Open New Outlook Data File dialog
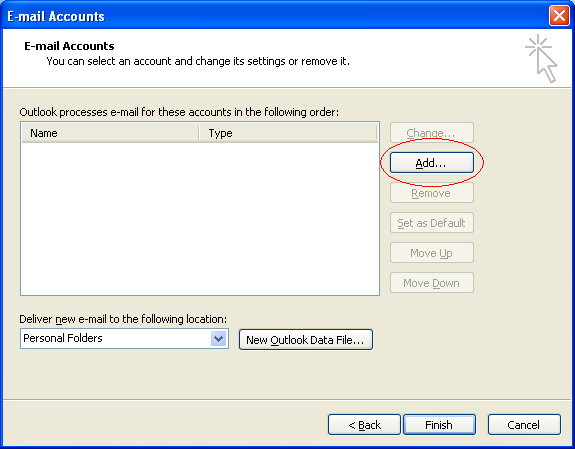575x449 pixels. coord(305,340)
